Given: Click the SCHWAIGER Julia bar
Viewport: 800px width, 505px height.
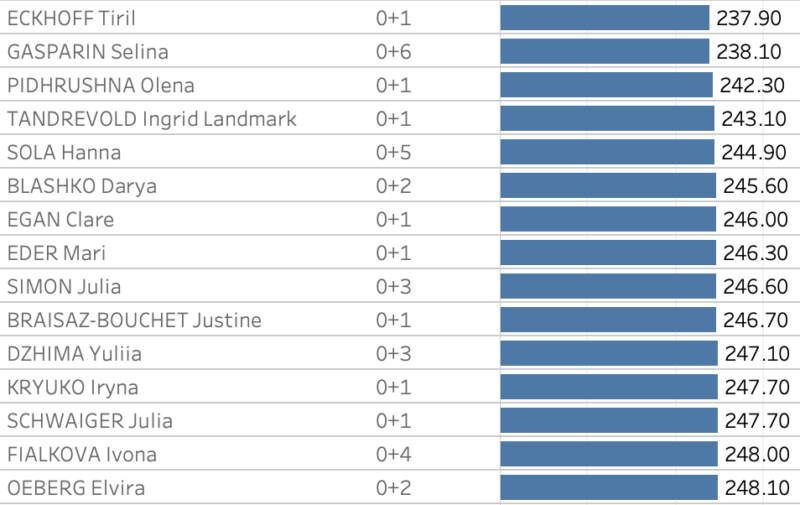Looking at the screenshot, I should coord(609,421).
